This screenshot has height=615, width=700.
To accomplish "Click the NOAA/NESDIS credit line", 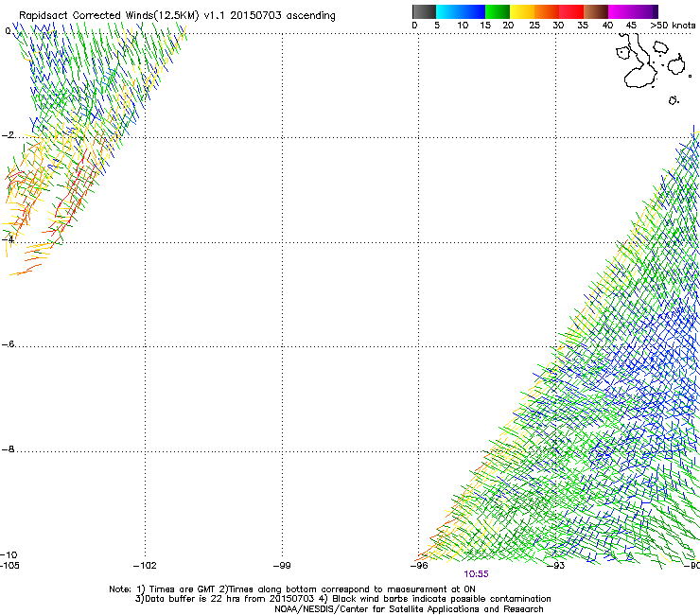I will click(409, 609).
